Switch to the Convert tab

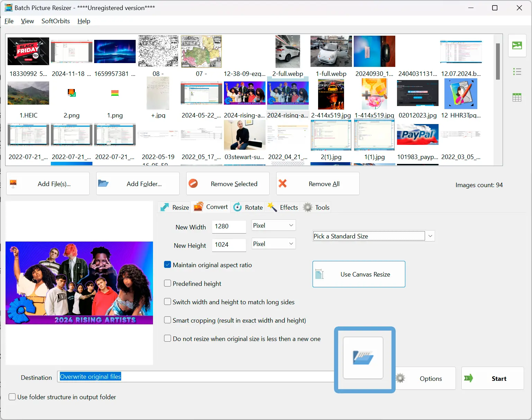click(x=211, y=207)
